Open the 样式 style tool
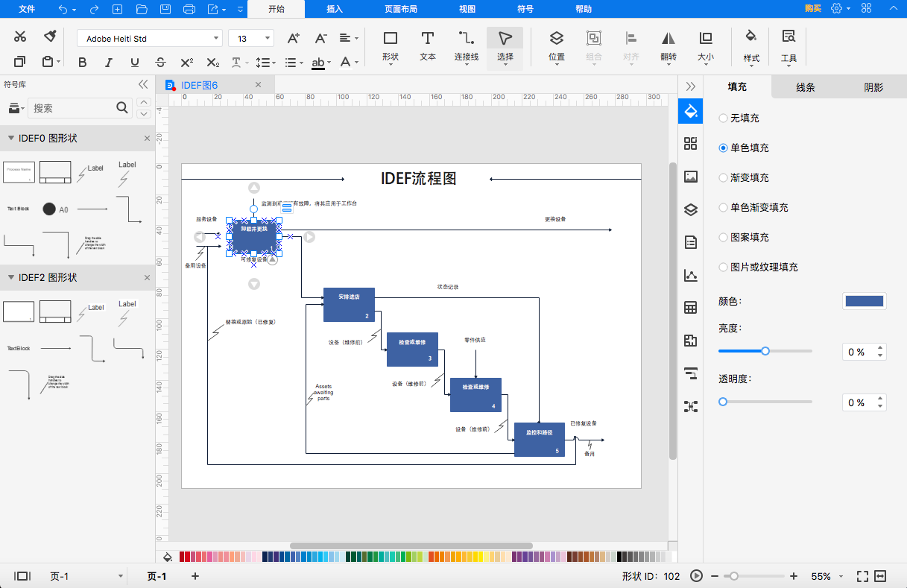The height and width of the screenshot is (588, 907). pos(751,47)
